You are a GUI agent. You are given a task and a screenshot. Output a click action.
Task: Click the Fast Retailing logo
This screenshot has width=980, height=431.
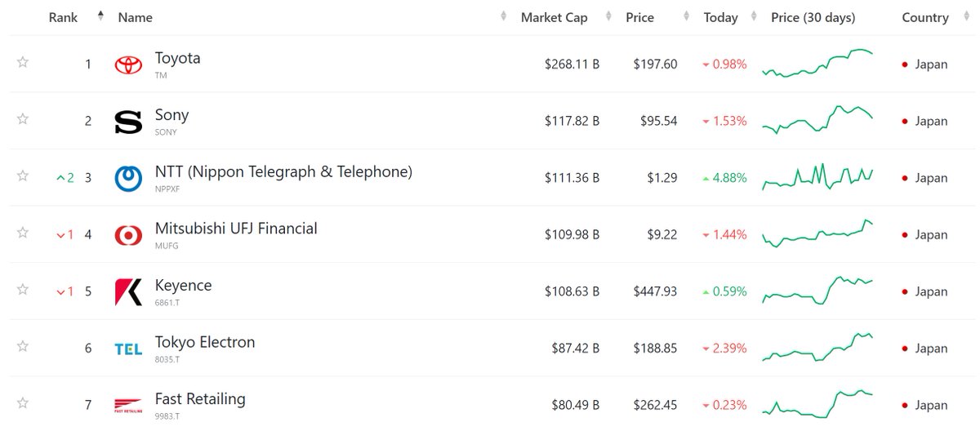128,406
